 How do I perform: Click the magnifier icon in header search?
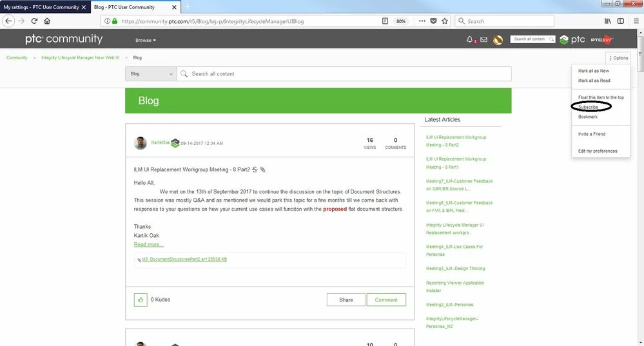coord(551,39)
